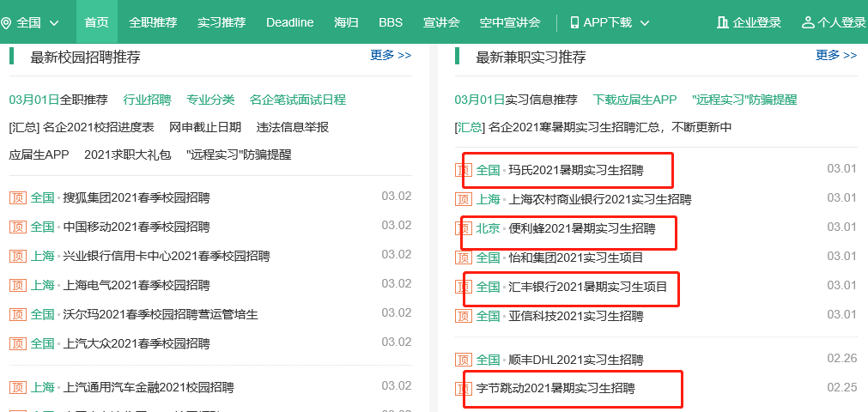
Task: Click the 顶 badge beside 怡和集团 posting
Action: 464,257
